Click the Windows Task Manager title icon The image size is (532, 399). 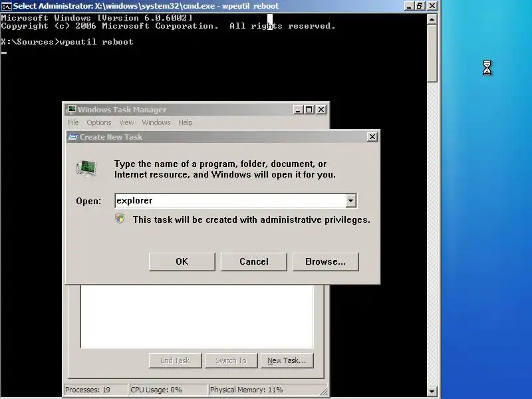[71, 109]
